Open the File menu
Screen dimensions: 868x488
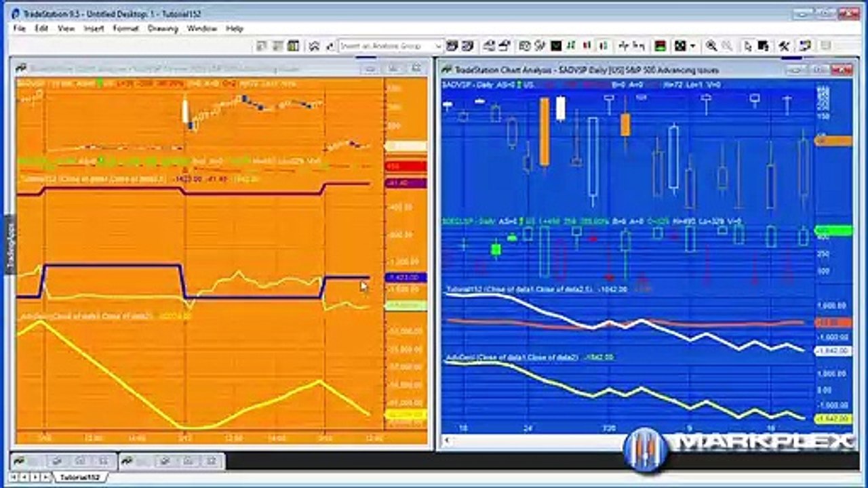(19, 28)
